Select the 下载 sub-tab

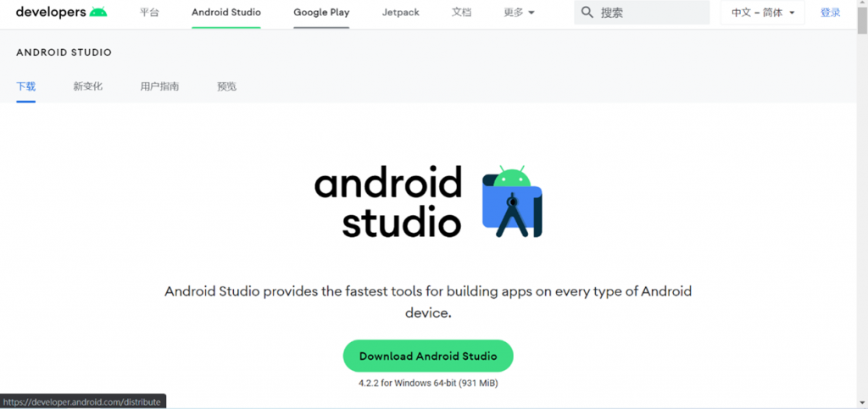26,86
